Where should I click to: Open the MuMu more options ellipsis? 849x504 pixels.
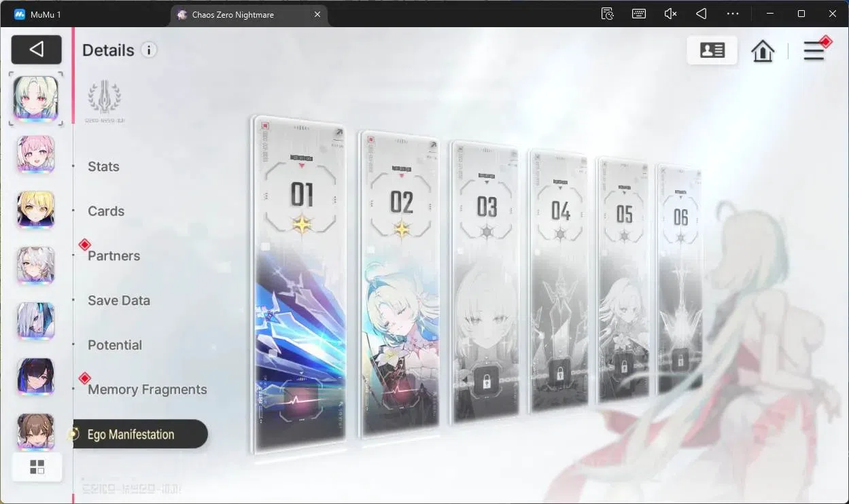(x=733, y=14)
